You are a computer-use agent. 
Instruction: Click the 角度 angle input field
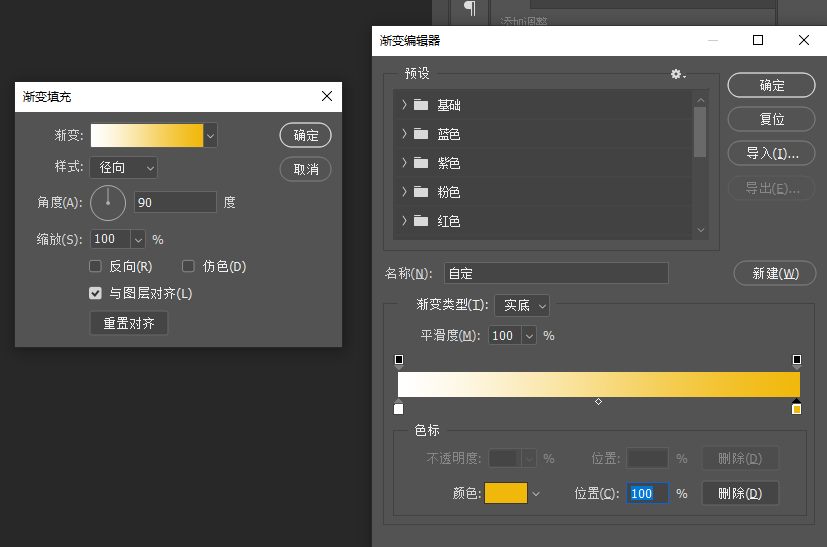(x=175, y=203)
